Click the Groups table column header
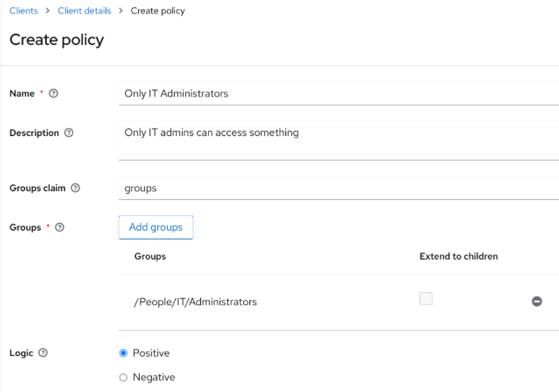 click(x=150, y=256)
